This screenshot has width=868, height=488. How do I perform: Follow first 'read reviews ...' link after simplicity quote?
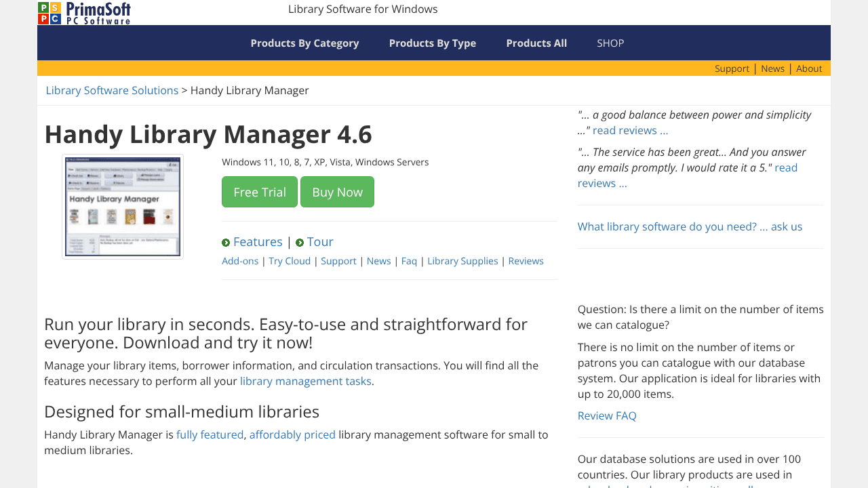pyautogui.click(x=631, y=130)
